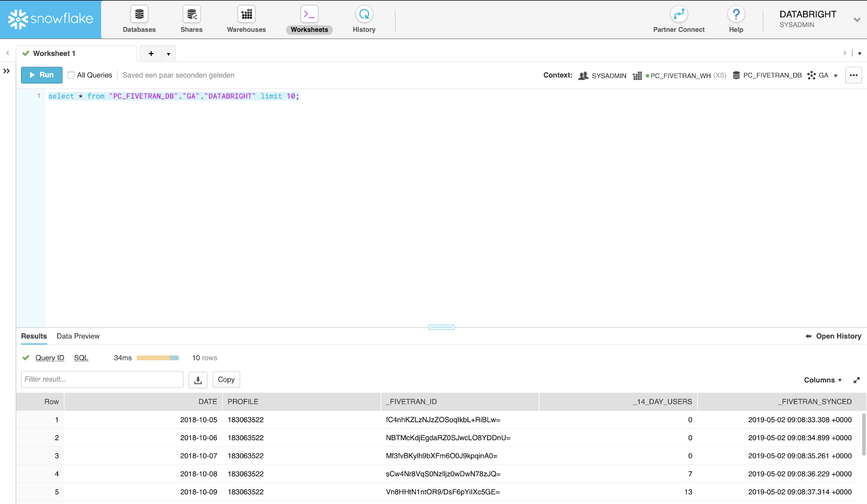Viewport: 867px width, 504px height.
Task: Open the Query ID link
Action: pyautogui.click(x=50, y=358)
